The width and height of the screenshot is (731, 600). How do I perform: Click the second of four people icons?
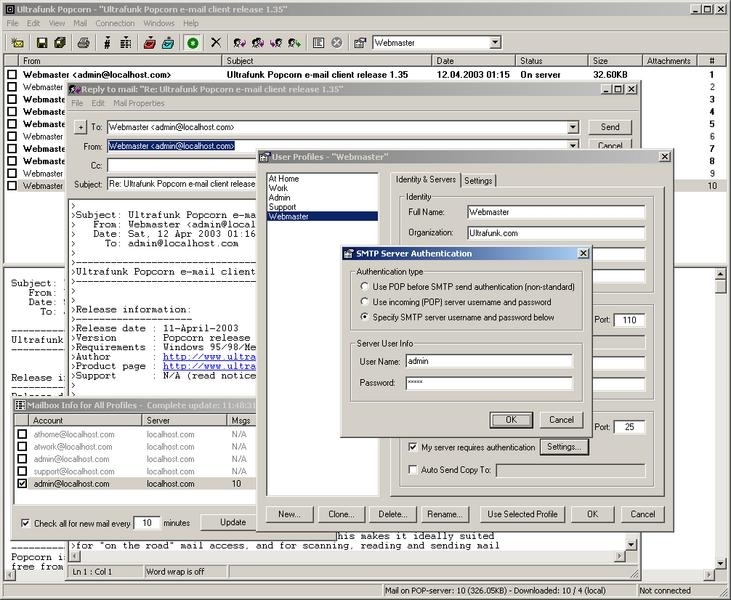click(x=258, y=43)
